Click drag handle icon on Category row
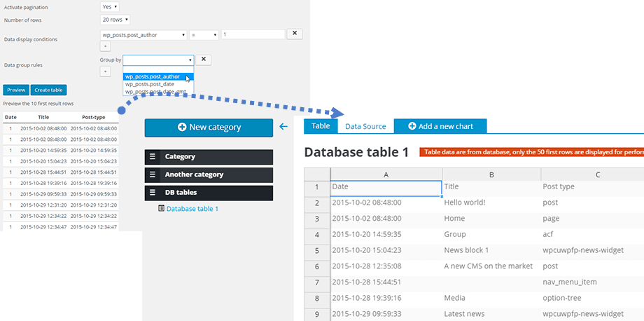The height and width of the screenshot is (321, 644). [153, 157]
